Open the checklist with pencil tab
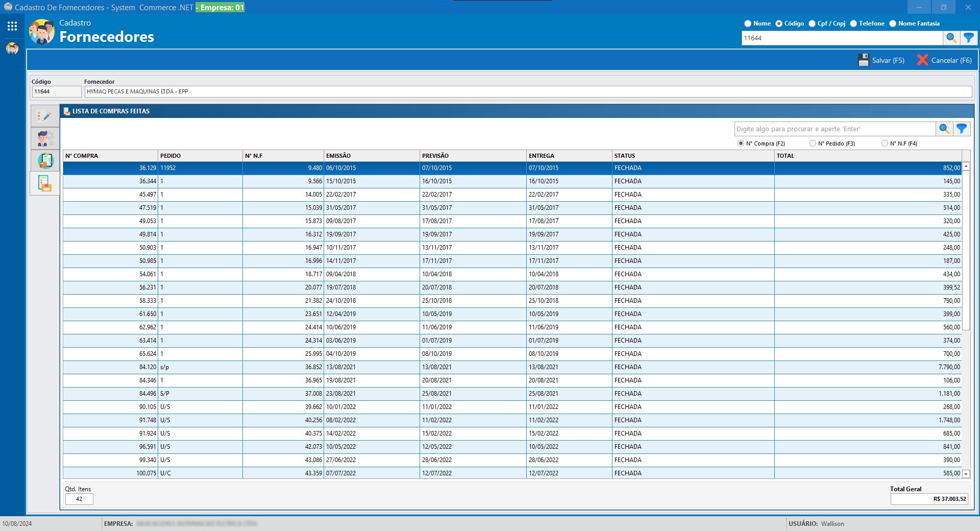Viewport: 980px width, 531px height. click(x=45, y=116)
